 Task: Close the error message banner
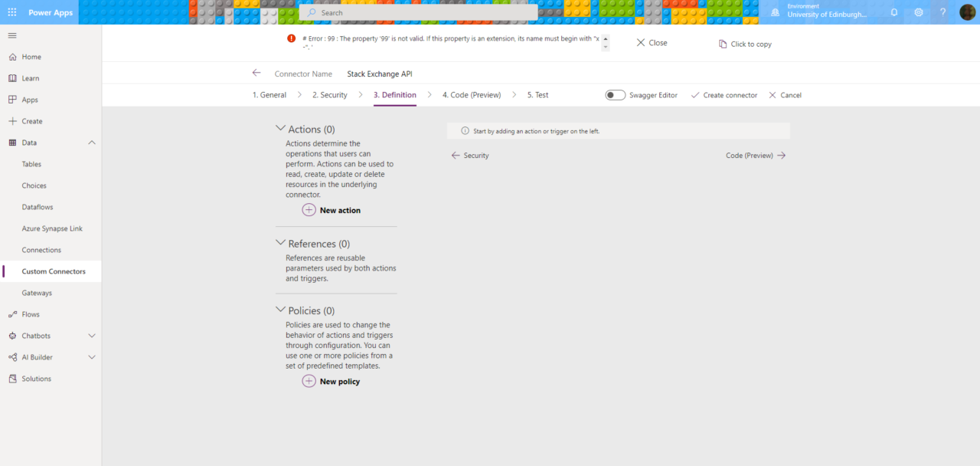click(x=652, y=43)
